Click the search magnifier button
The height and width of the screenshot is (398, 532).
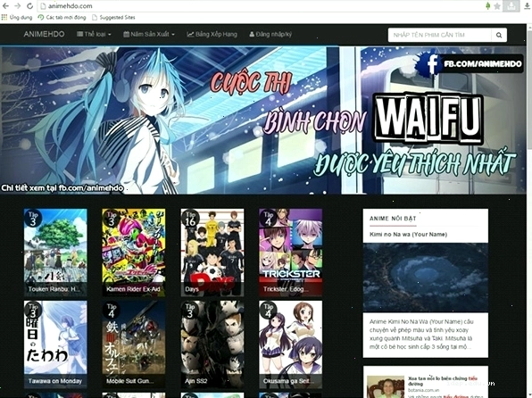coord(499,35)
